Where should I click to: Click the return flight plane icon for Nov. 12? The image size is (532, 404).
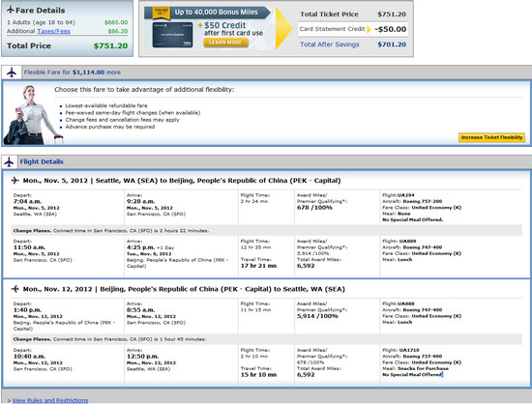coord(15,289)
